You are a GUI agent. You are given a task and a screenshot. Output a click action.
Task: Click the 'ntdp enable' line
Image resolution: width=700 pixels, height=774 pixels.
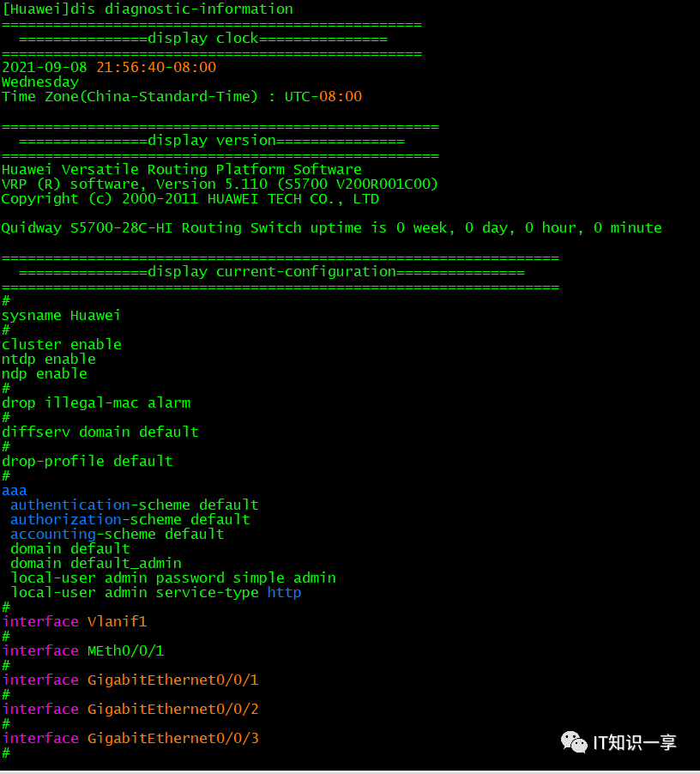click(x=49, y=360)
